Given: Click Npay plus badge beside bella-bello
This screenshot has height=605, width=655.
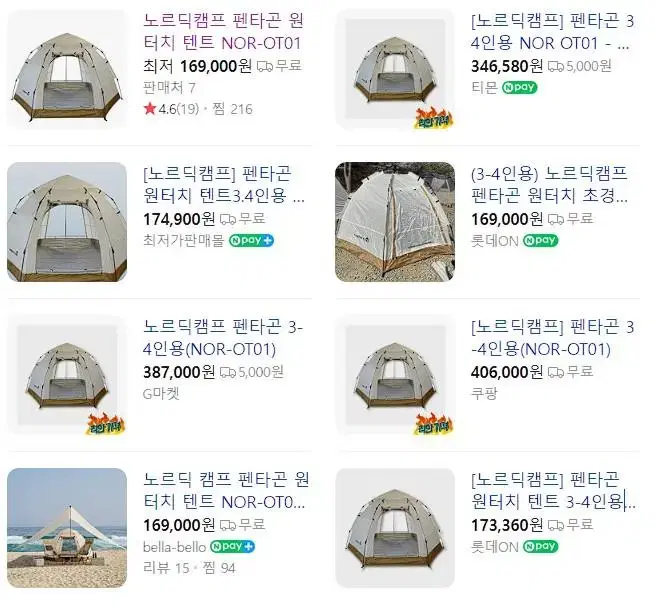Looking at the screenshot, I should coord(232,547).
